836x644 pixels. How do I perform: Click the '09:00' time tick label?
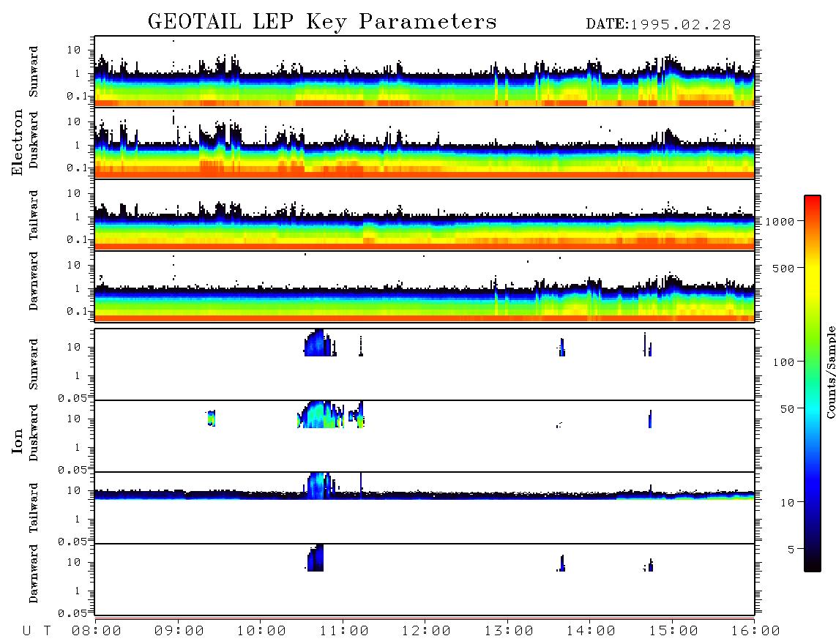click(179, 631)
